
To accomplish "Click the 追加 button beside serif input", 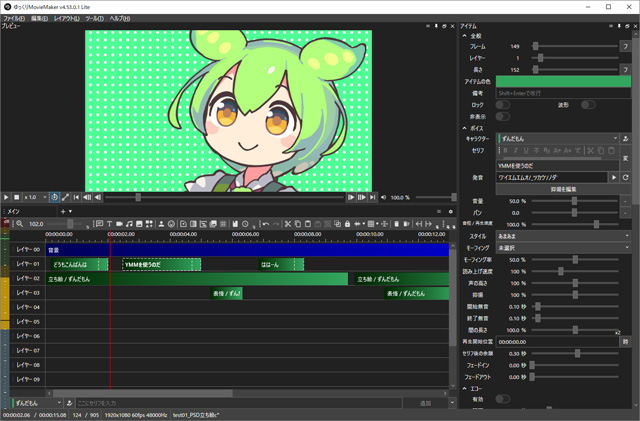I will [425, 403].
